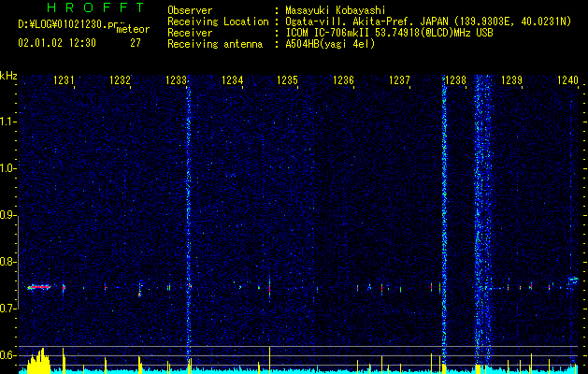
Task: Click the 1240 time marker
Action: [x=567, y=80]
